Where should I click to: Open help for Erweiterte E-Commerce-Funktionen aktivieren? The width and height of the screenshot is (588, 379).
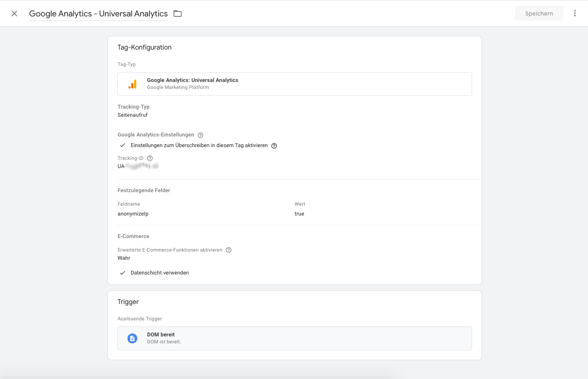229,250
